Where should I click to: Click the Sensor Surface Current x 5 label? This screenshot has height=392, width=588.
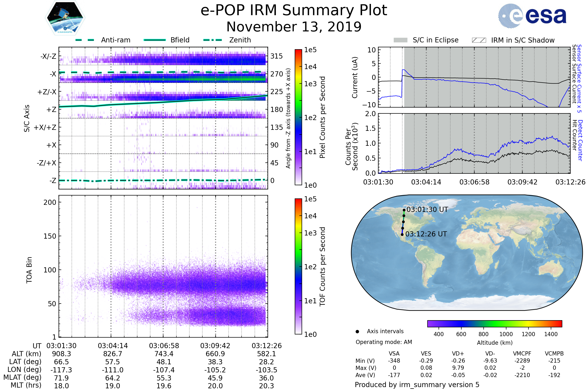[579, 78]
